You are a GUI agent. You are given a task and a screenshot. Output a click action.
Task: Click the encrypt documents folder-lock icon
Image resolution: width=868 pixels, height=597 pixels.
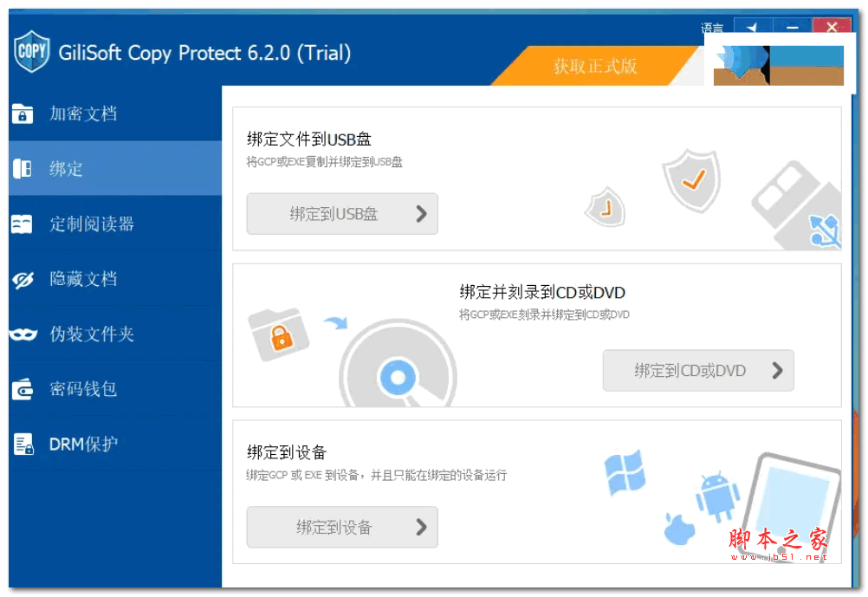point(23,114)
